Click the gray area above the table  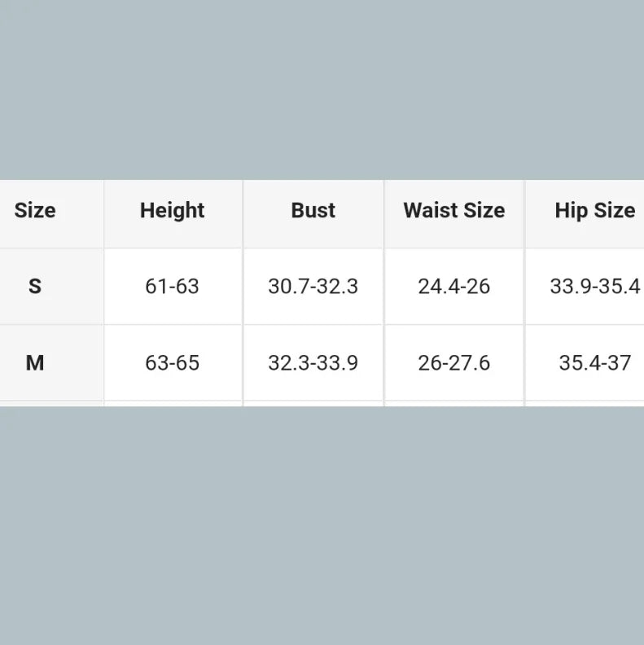(322, 90)
